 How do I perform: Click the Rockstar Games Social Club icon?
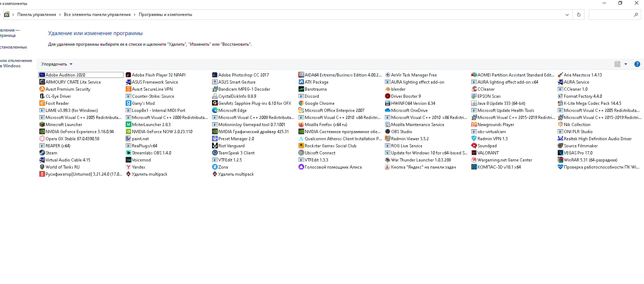pyautogui.click(x=301, y=146)
